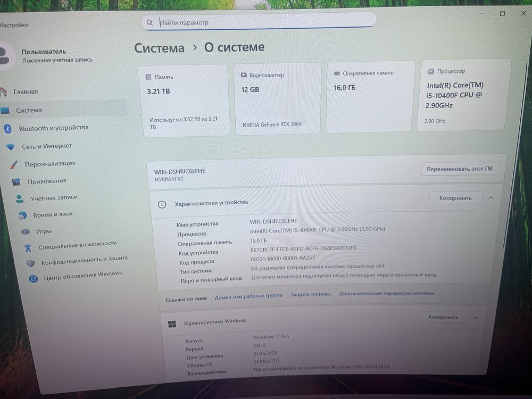This screenshot has height=399, width=532.
Task: Click the search magnifier icon
Action: pos(149,22)
